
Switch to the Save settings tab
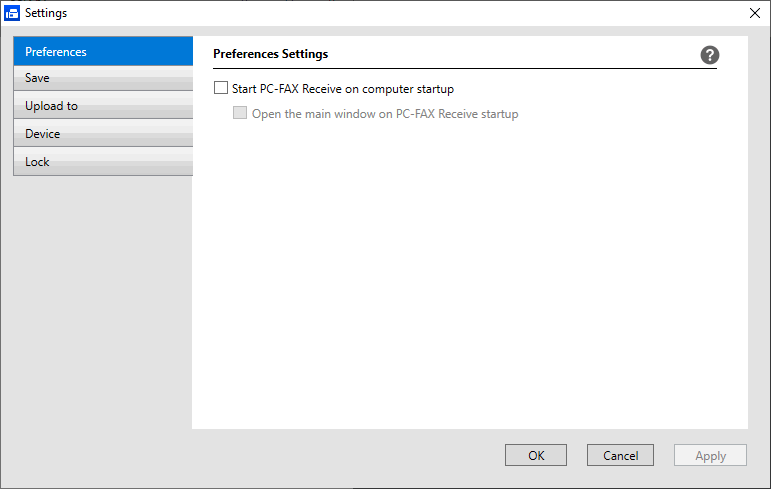click(103, 78)
